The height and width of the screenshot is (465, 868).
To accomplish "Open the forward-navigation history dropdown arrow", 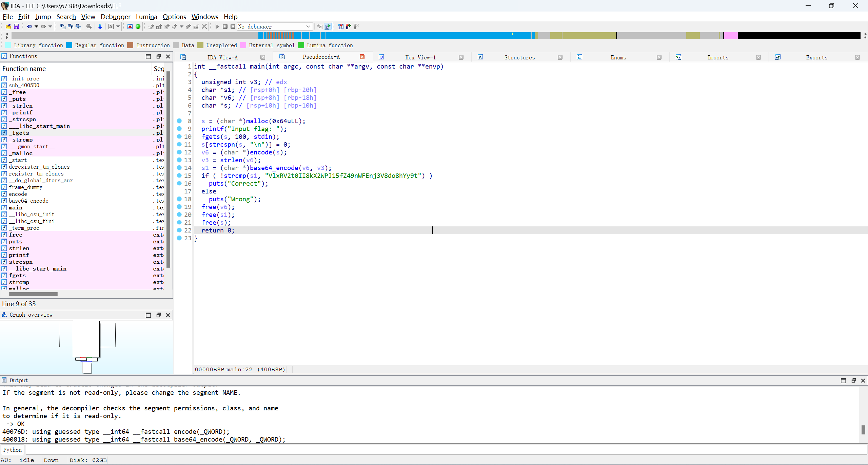I will 50,26.
